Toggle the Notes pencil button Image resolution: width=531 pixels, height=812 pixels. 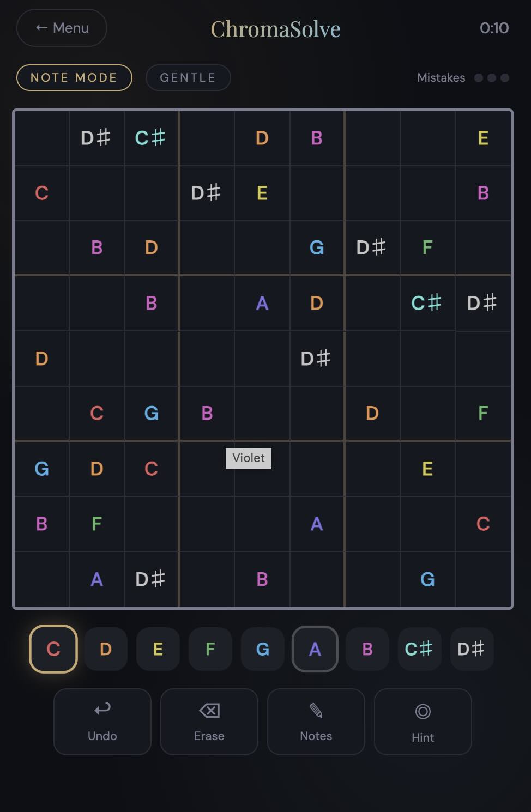[x=316, y=722]
